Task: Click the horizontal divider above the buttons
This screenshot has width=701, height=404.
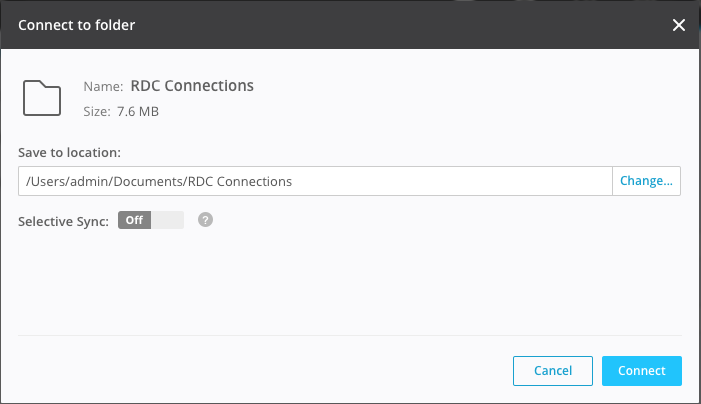Action: click(350, 335)
